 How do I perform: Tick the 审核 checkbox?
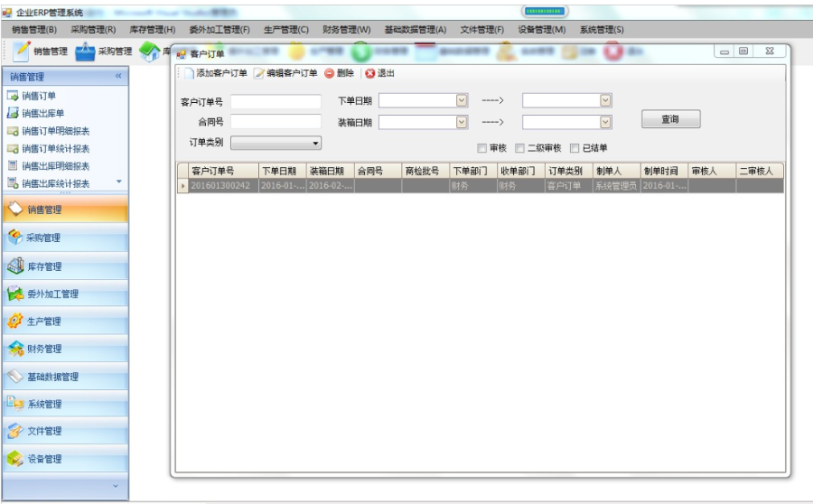click(x=481, y=148)
